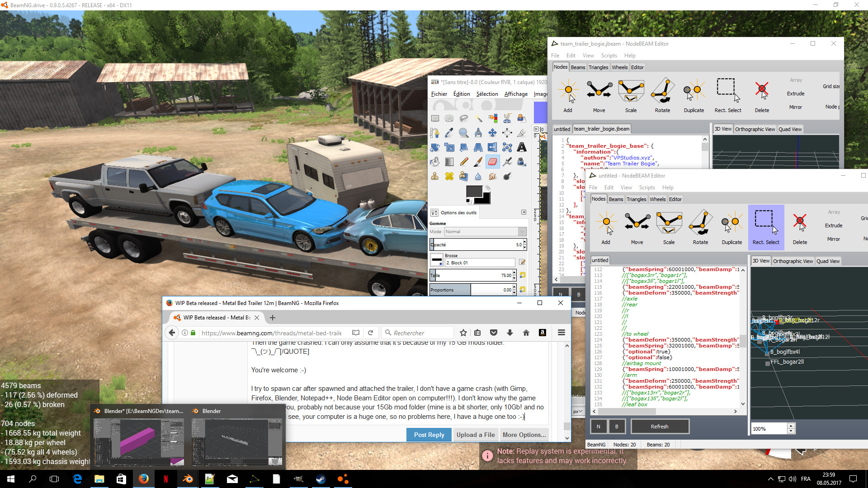Toggle N button in untitled NodeBEAM Editor
Viewport: 868px width, 488px height.
point(598,427)
